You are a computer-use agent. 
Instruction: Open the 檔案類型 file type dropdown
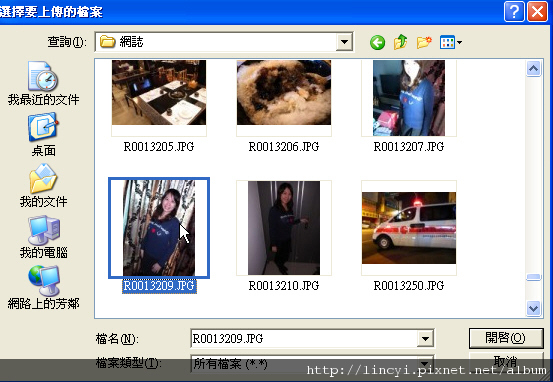pos(425,363)
